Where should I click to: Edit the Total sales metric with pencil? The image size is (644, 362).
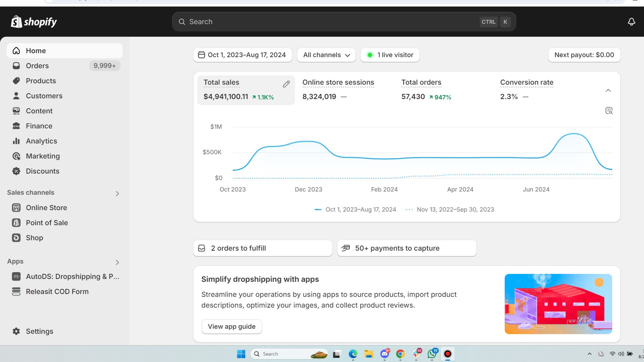(x=286, y=84)
